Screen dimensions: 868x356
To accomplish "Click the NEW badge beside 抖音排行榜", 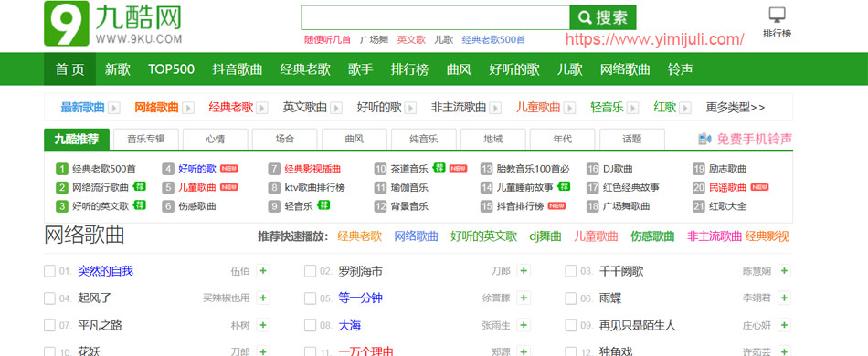I will point(557,206).
